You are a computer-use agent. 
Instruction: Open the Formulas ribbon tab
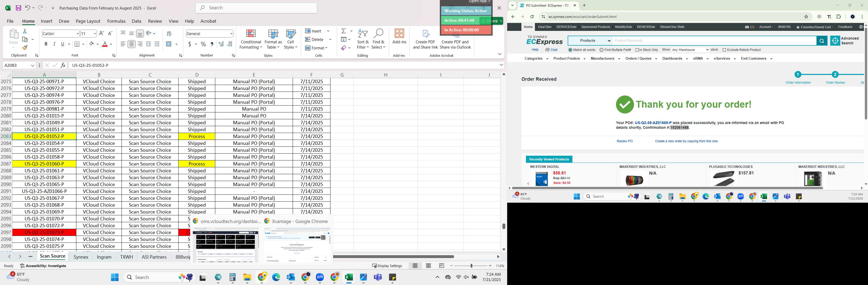tap(116, 21)
